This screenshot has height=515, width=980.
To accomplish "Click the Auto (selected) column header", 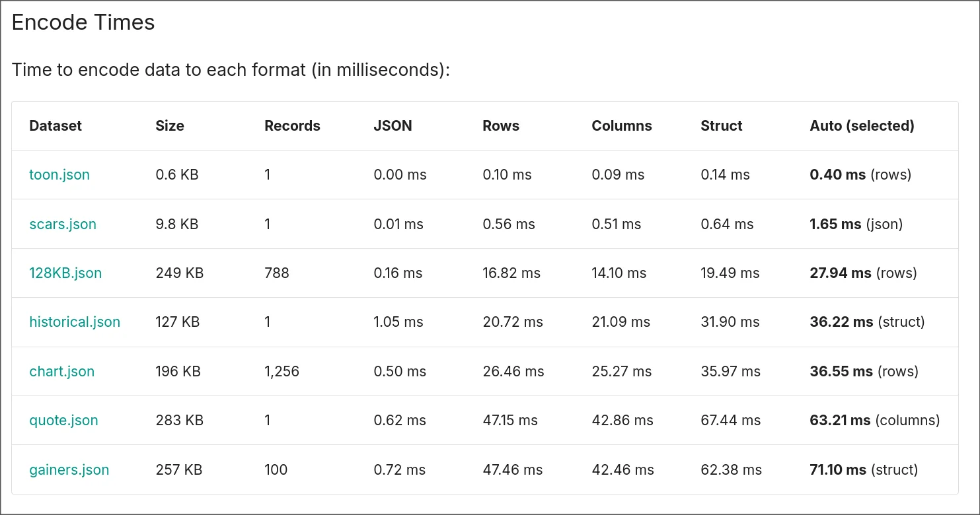I will [862, 126].
